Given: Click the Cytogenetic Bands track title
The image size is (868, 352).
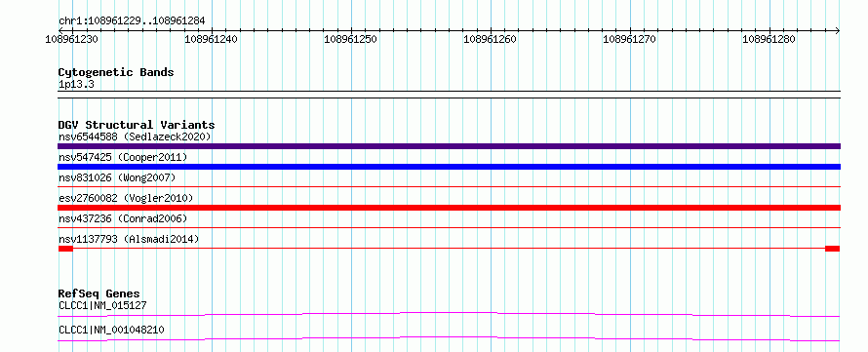Looking at the screenshot, I should click(116, 72).
